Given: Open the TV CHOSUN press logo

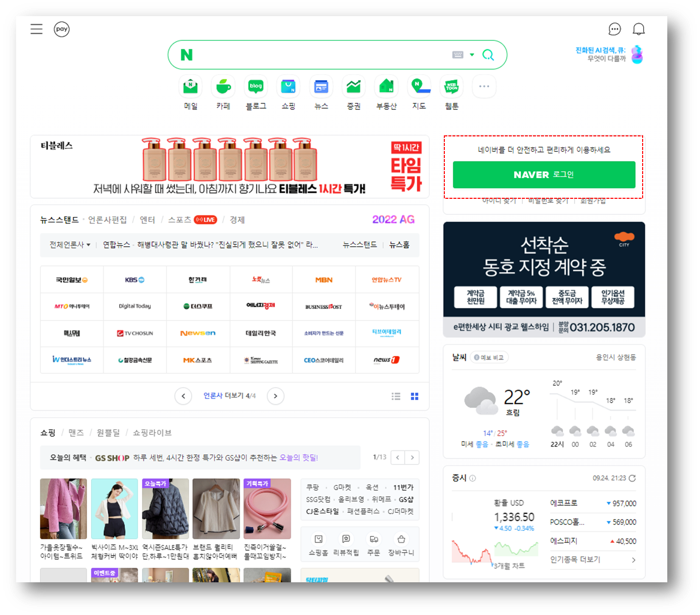Looking at the screenshot, I should [x=135, y=333].
